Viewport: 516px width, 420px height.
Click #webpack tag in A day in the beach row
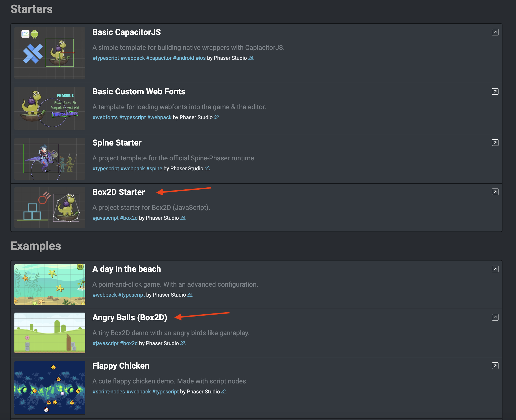pyautogui.click(x=105, y=295)
